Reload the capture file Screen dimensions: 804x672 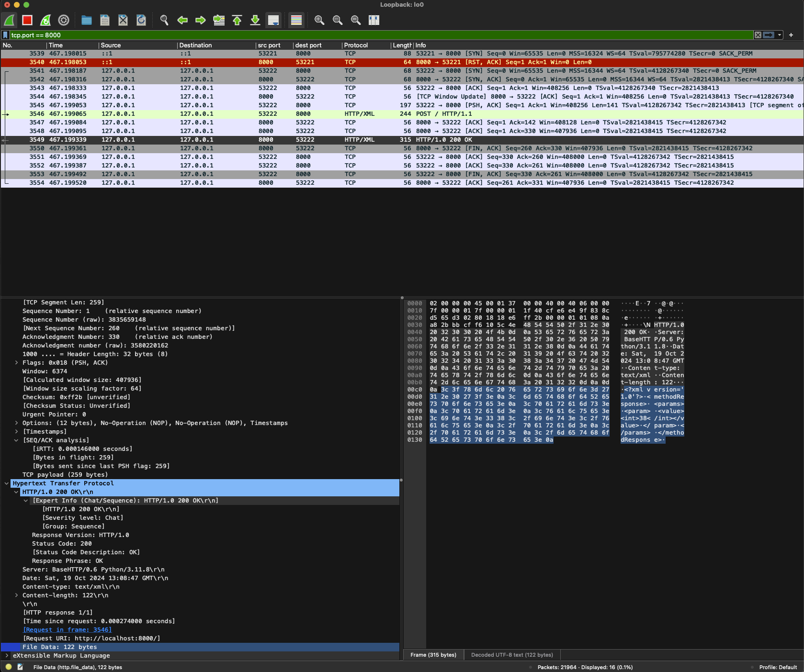[x=141, y=20]
